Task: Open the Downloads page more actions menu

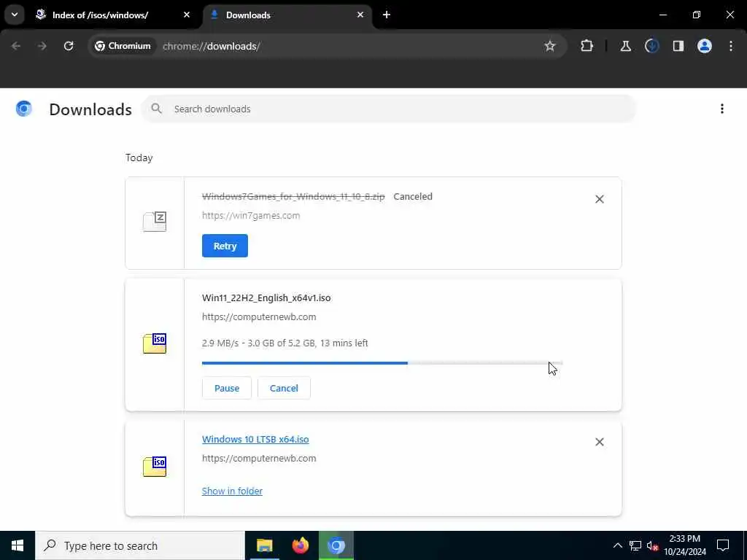Action: 721,109
